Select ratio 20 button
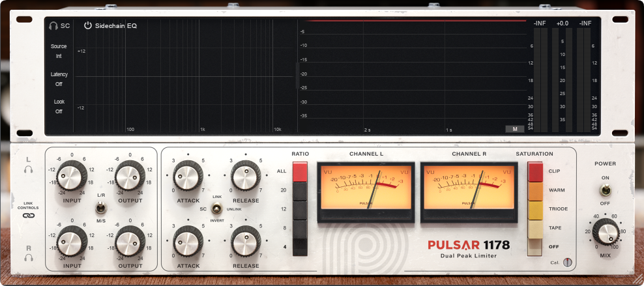 pos(300,191)
